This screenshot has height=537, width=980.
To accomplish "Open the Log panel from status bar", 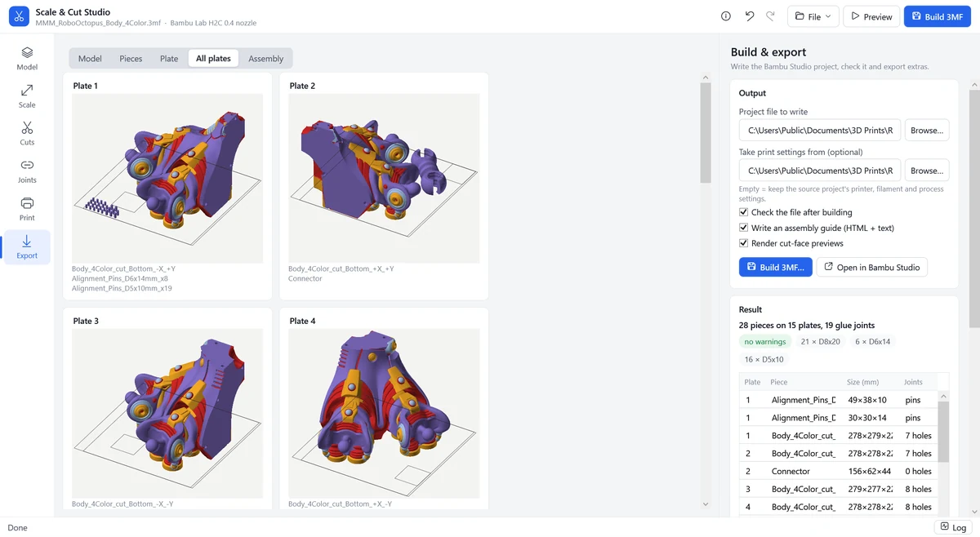I will point(953,527).
